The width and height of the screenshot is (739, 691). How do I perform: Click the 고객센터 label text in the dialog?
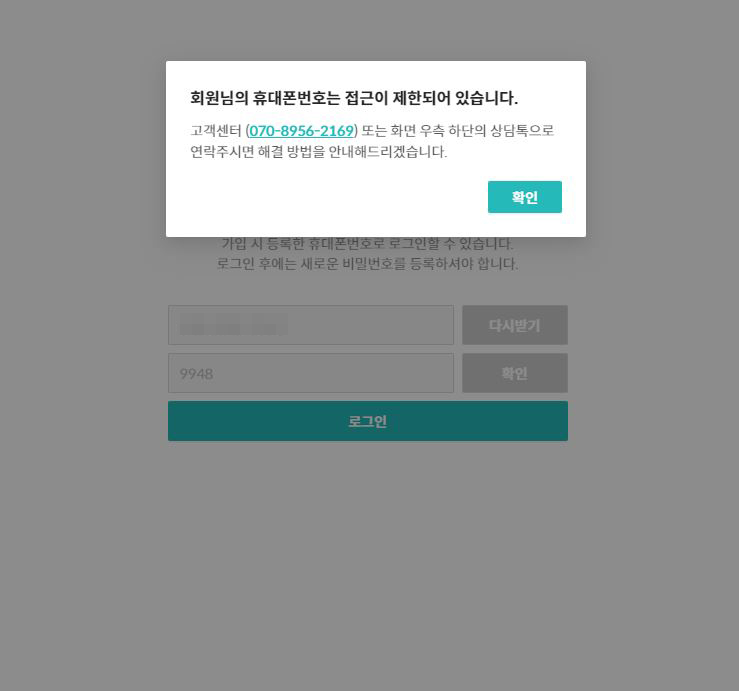click(x=216, y=131)
